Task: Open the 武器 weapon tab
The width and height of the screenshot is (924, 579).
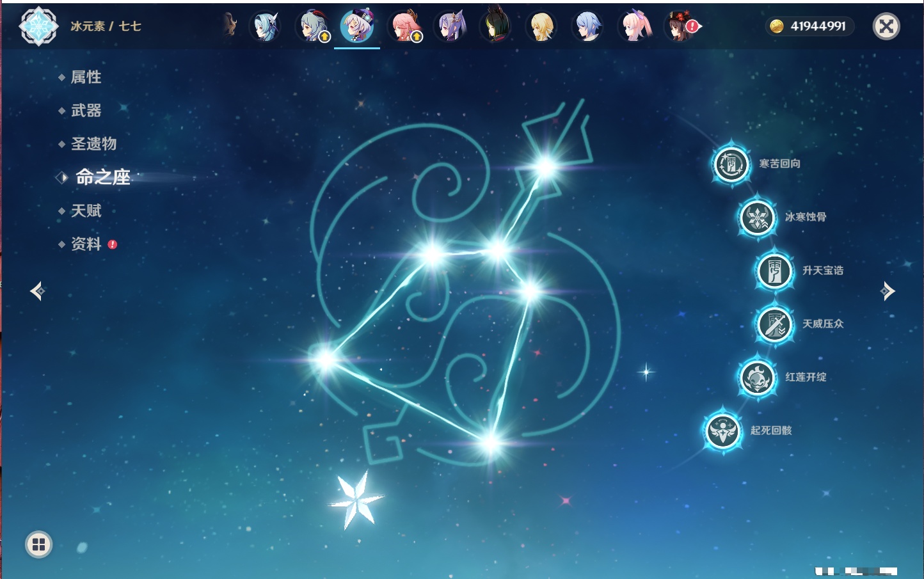Action: click(86, 111)
